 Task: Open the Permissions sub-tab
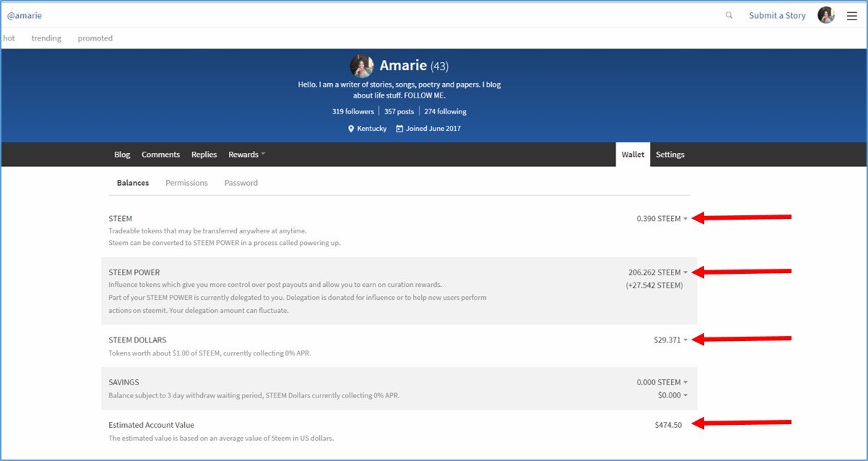pyautogui.click(x=186, y=183)
